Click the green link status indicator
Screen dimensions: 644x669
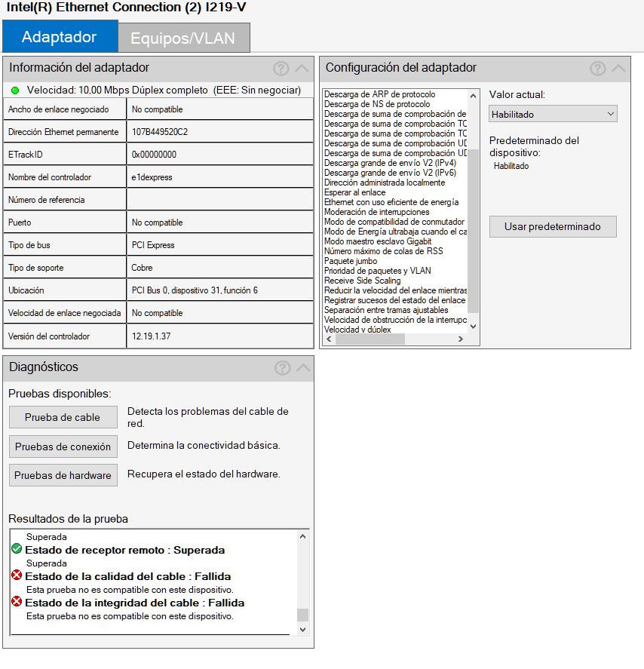(x=15, y=91)
